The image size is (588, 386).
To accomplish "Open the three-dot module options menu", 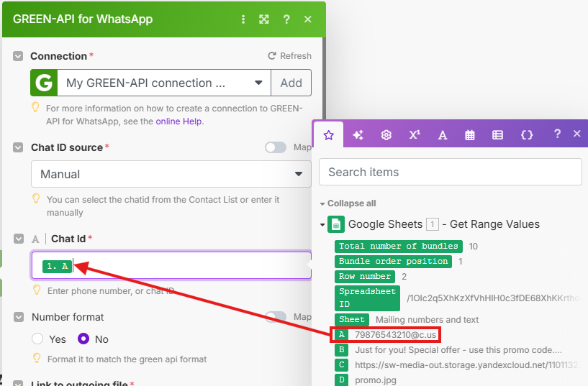I will [243, 19].
